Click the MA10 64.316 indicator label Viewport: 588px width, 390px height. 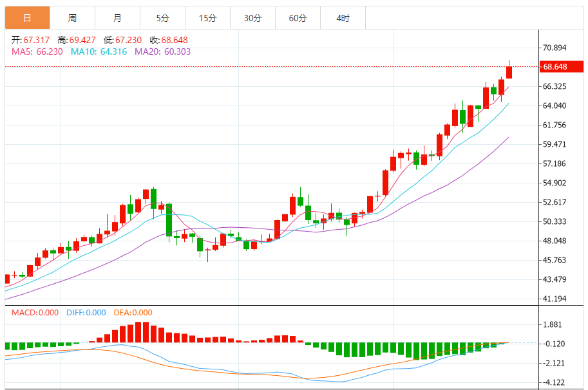point(99,51)
